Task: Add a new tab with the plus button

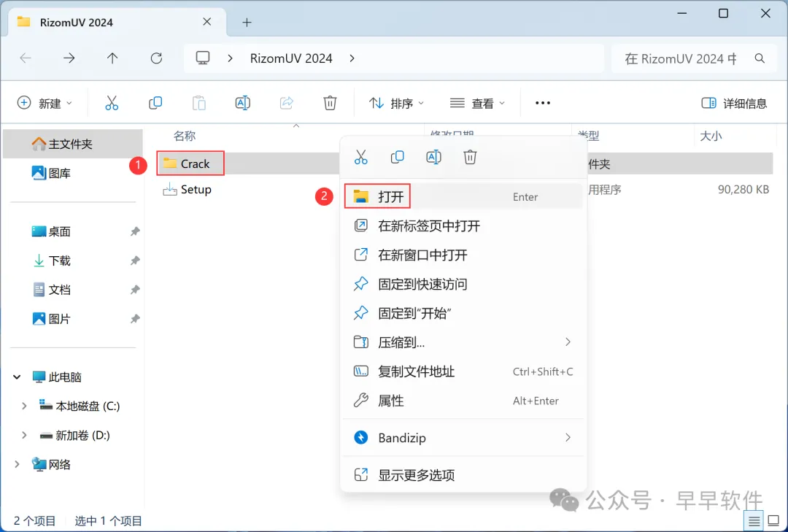Action: [247, 22]
